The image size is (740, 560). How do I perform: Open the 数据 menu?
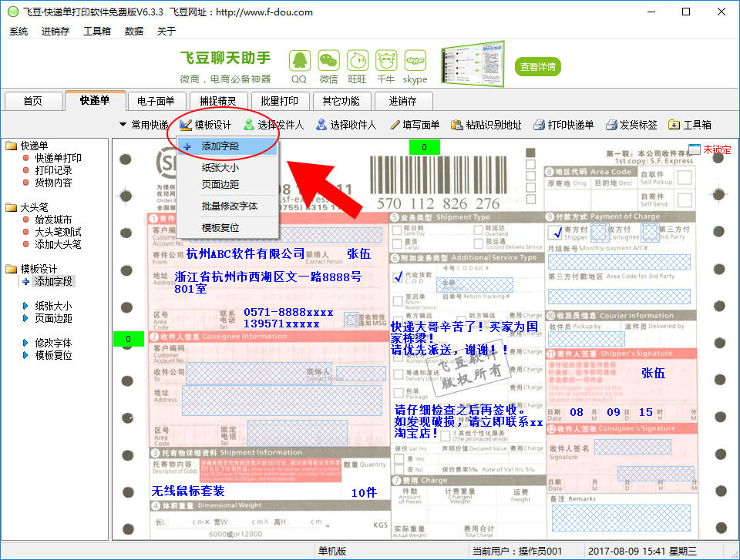134,31
